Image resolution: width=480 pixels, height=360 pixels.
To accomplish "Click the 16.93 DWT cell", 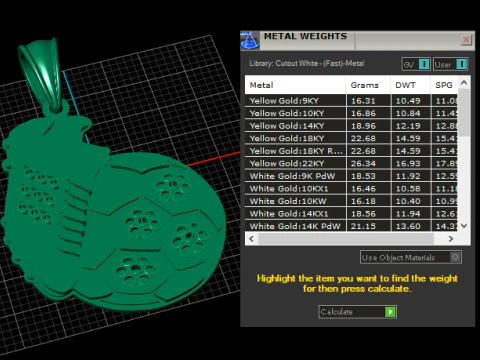I will 411,163.
